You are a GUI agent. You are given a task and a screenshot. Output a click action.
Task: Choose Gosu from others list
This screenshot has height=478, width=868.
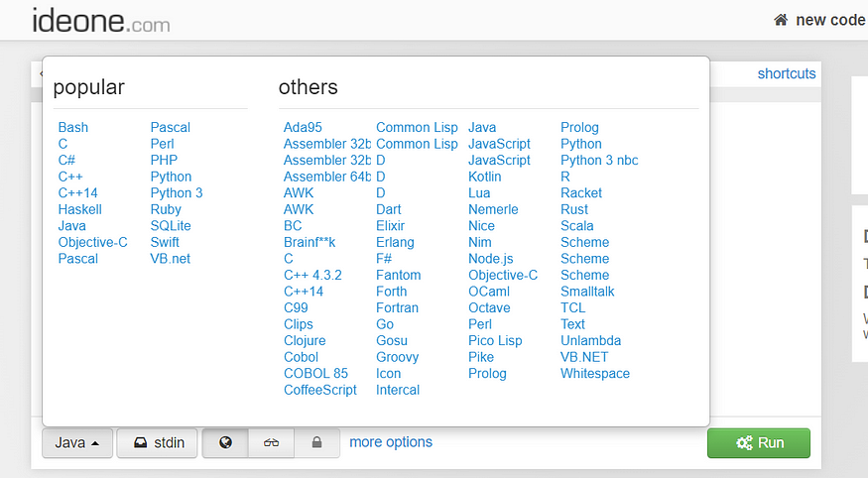point(392,341)
